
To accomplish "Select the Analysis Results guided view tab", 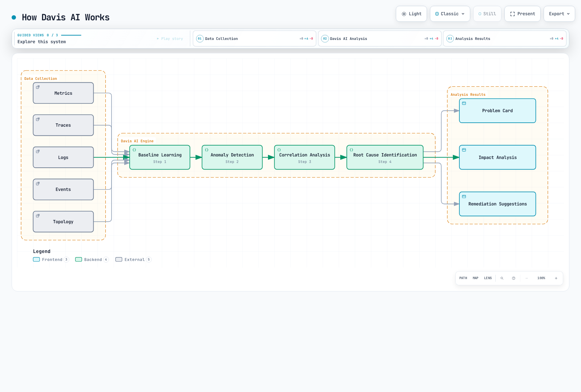I will (505, 38).
